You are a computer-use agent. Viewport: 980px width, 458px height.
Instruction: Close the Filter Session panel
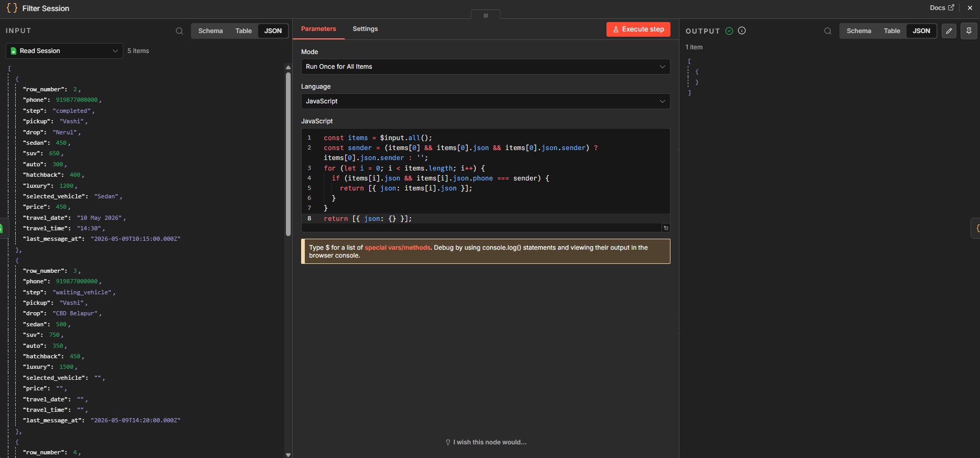(970, 8)
